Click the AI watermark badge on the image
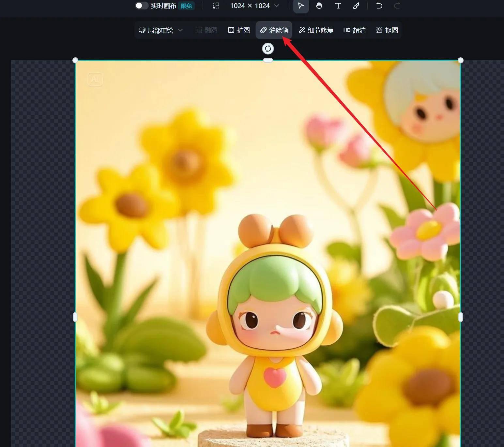 click(95, 79)
